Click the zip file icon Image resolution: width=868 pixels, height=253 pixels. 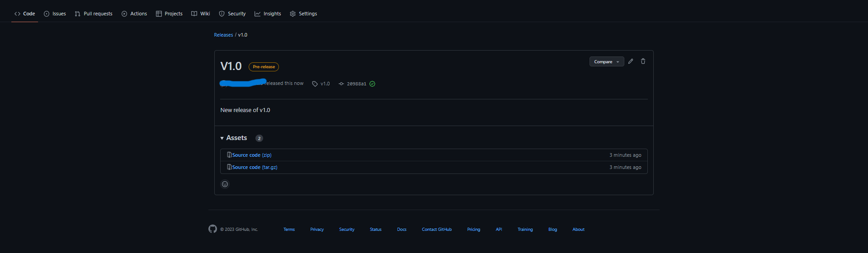229,155
